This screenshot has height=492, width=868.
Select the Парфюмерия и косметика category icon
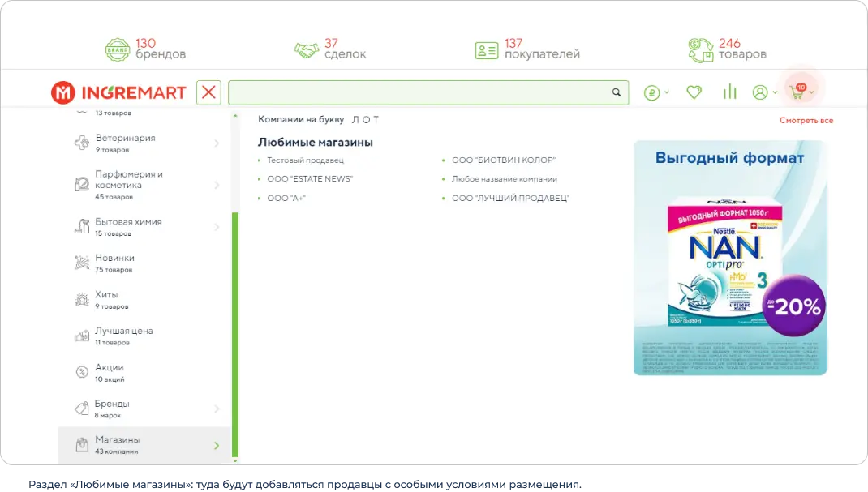point(82,184)
